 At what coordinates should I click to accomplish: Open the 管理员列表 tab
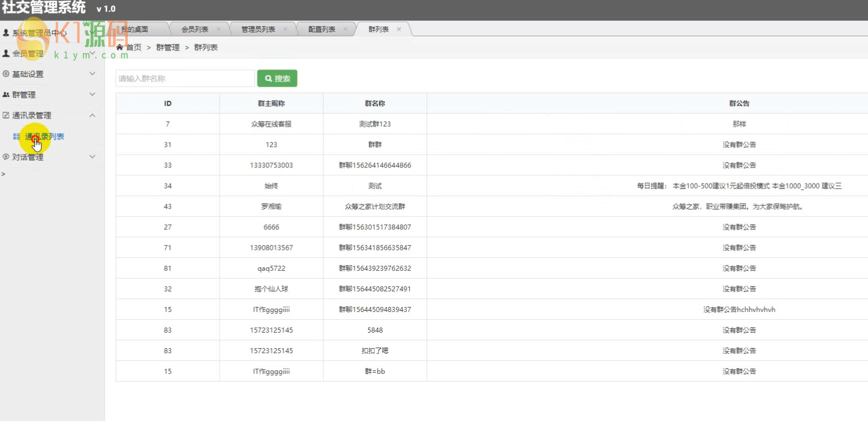(258, 29)
